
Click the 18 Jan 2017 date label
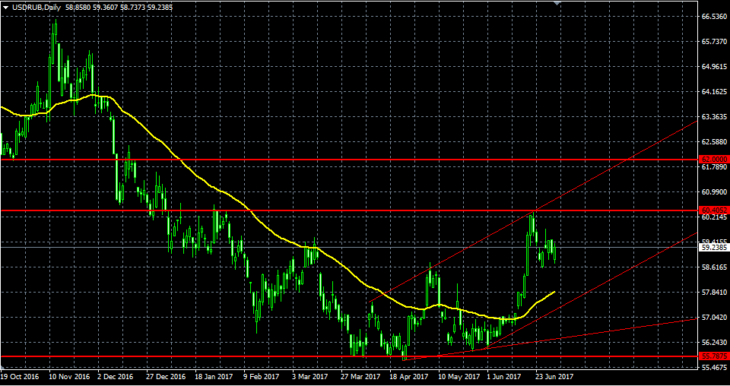pos(215,376)
